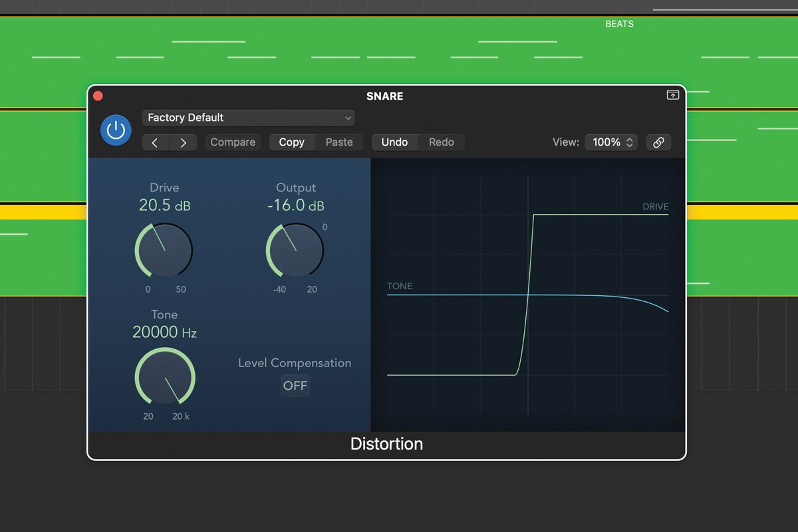The width and height of the screenshot is (798, 532).
Task: Redo the last plugin change
Action: (441, 142)
